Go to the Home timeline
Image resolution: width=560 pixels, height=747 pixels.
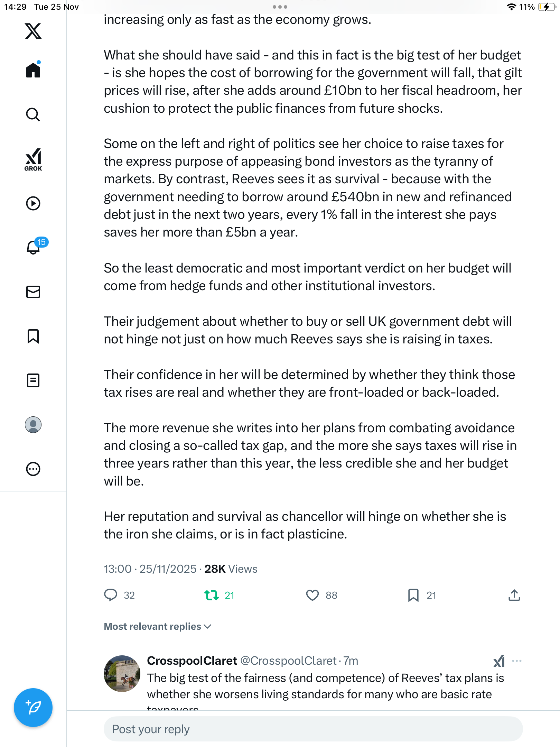[33, 70]
